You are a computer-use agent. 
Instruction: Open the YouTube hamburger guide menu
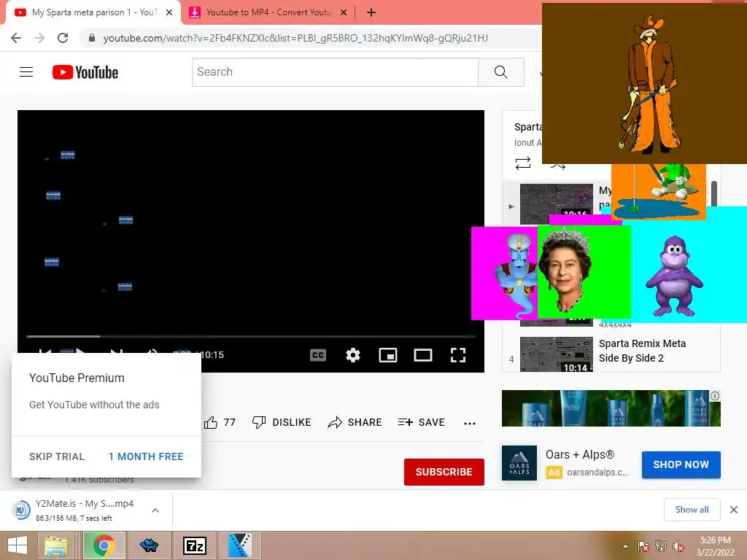click(26, 72)
